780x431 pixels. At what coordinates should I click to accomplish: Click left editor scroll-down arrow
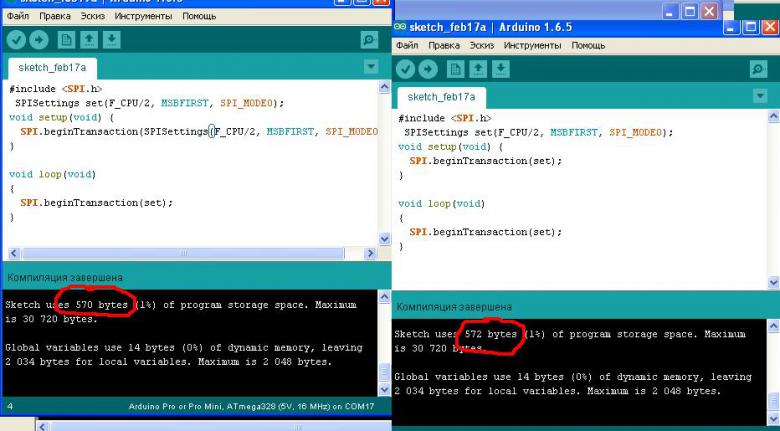pyautogui.click(x=385, y=239)
